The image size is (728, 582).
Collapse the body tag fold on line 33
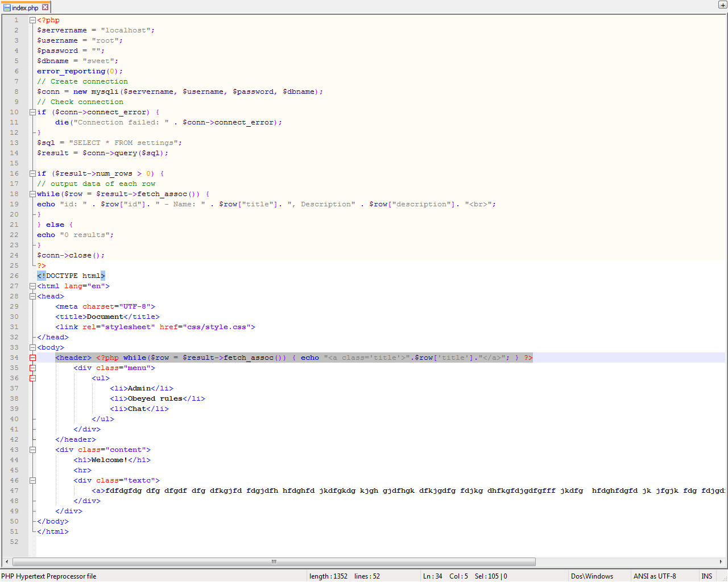pos(32,347)
